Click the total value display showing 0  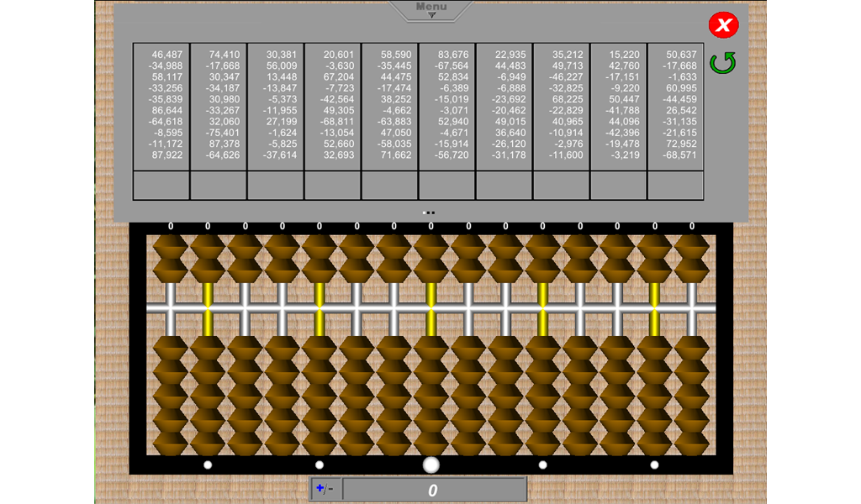(x=434, y=490)
